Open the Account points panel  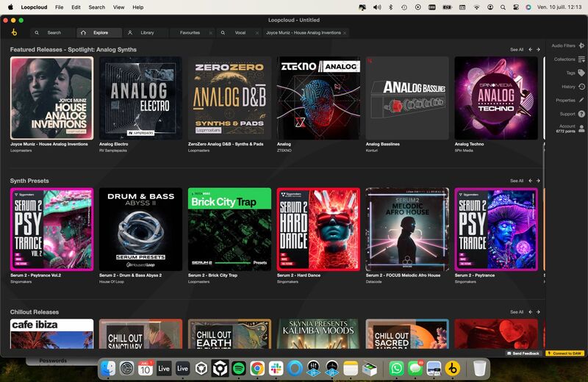[570, 129]
